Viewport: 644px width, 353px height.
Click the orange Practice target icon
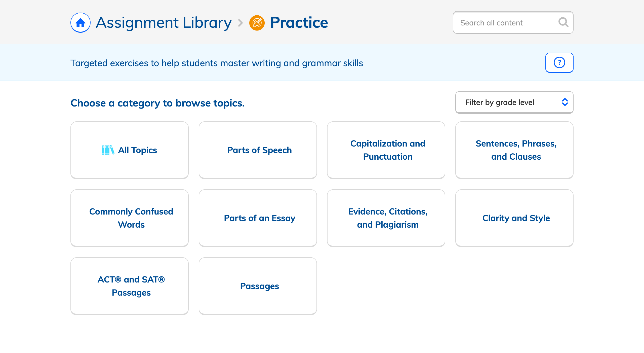(x=257, y=23)
